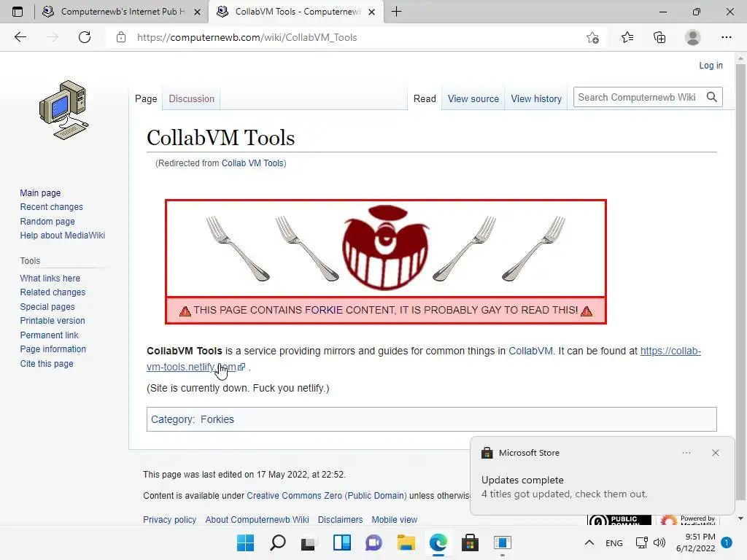Open the CollabVM wiki link in paragraph

[x=530, y=351]
